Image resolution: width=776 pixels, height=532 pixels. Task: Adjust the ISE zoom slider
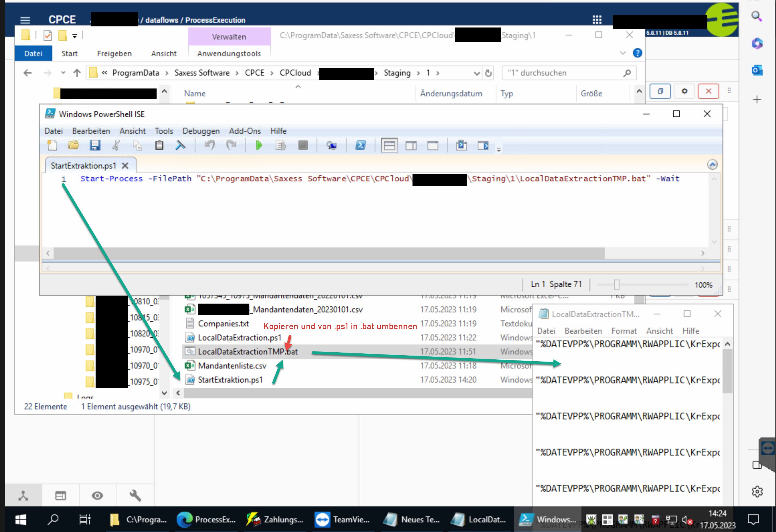click(616, 285)
